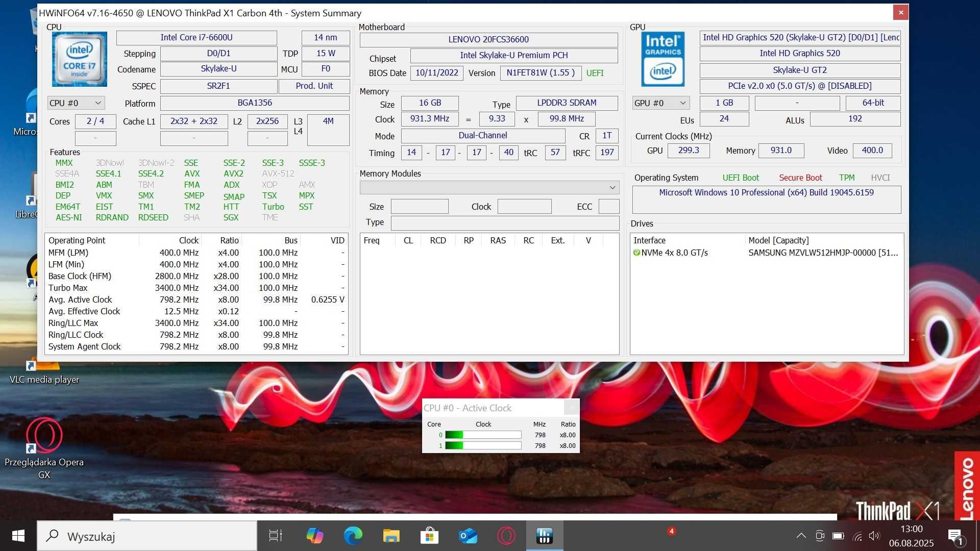Open the Opera GX browser desktop shortcut
Image resolution: width=980 pixels, height=551 pixels.
pyautogui.click(x=44, y=448)
